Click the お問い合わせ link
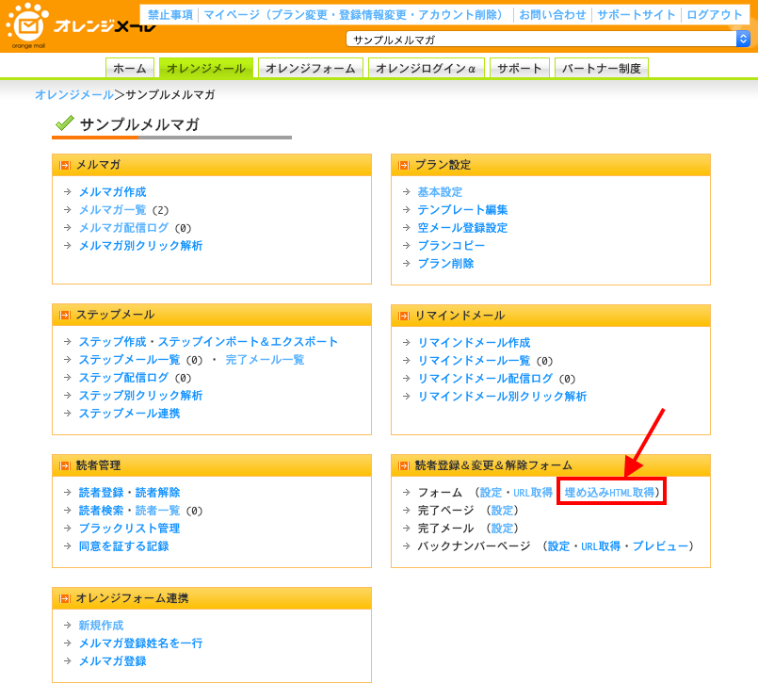This screenshot has height=700, width=758. click(553, 15)
